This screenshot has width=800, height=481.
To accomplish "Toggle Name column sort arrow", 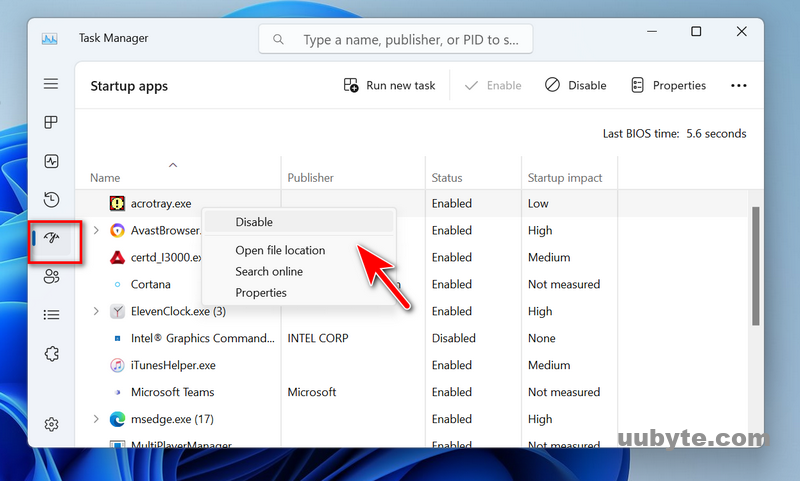I will [x=173, y=165].
